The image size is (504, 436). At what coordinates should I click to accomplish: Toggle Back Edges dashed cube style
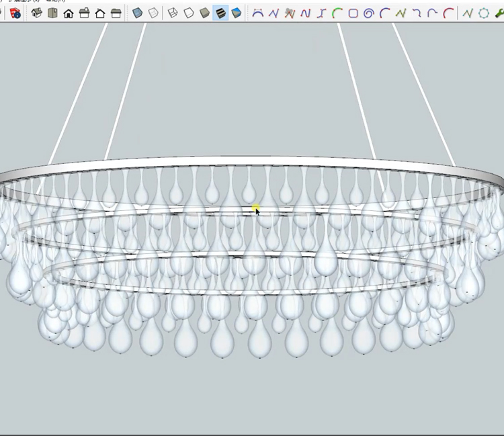click(153, 13)
